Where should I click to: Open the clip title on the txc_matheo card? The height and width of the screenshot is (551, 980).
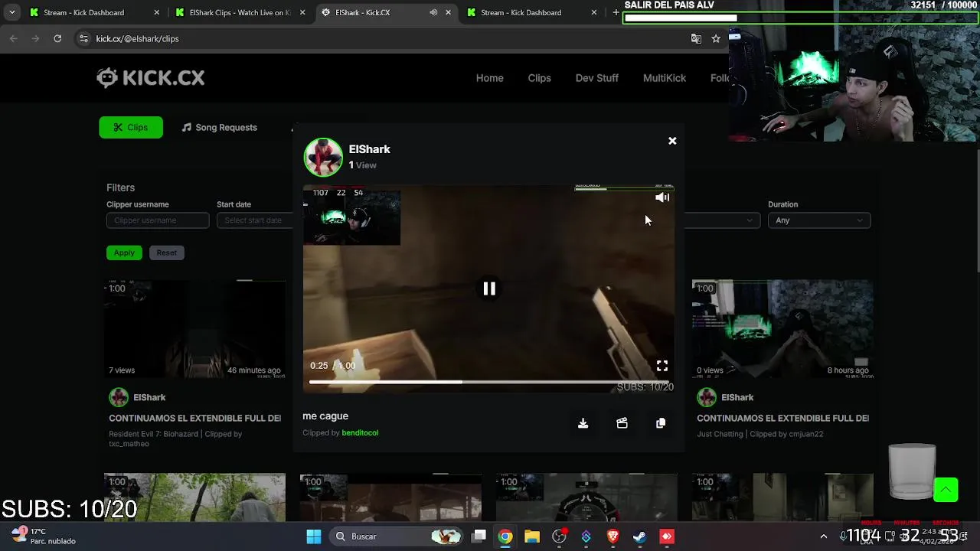pos(194,419)
